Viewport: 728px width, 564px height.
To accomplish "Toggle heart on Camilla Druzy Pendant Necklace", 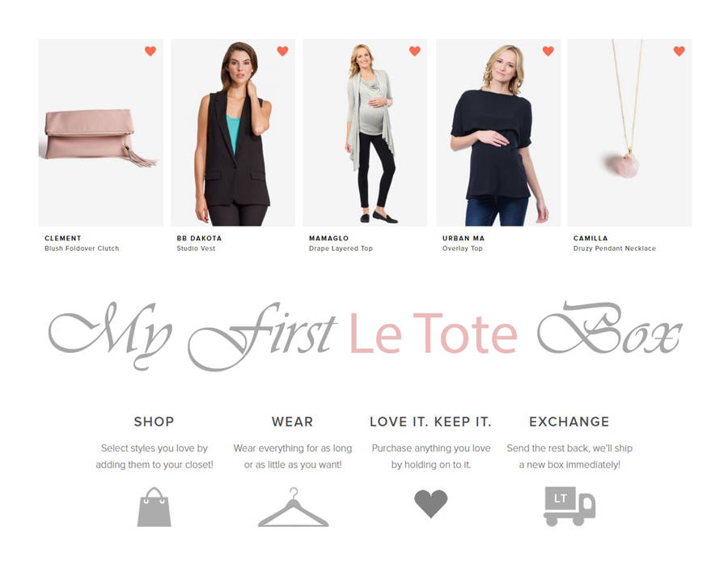I will point(679,51).
